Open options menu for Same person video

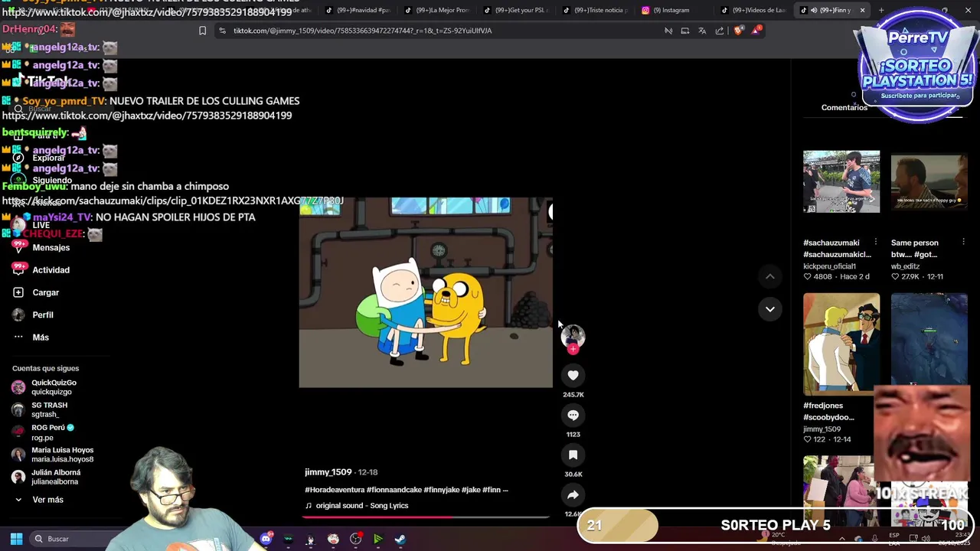tap(963, 243)
